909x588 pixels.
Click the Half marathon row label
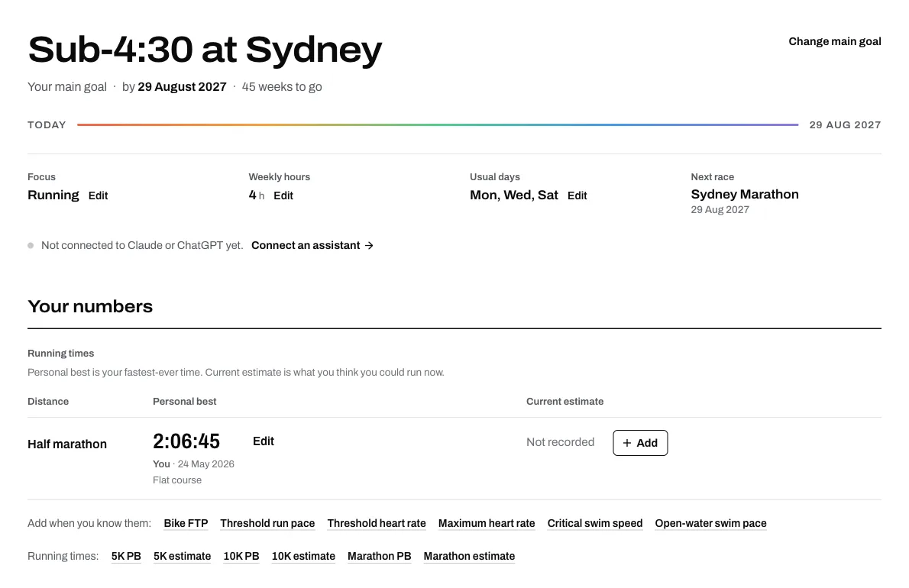[67, 444]
